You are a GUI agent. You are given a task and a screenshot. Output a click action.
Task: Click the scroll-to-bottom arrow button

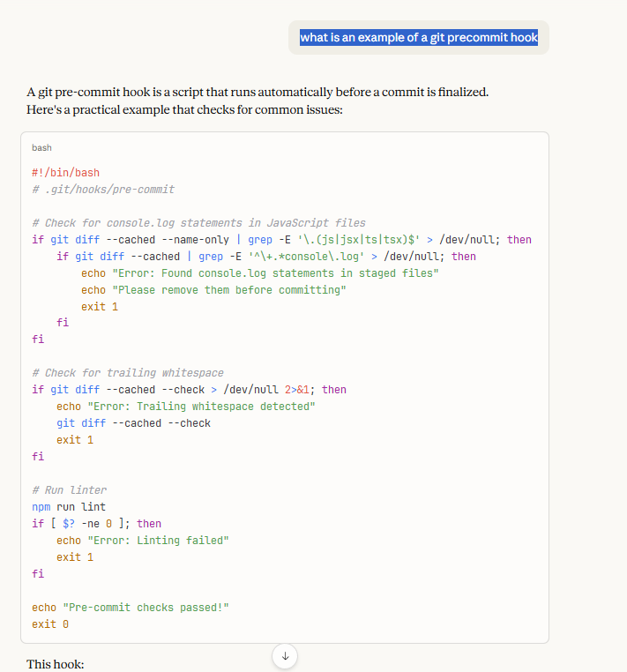pos(285,656)
